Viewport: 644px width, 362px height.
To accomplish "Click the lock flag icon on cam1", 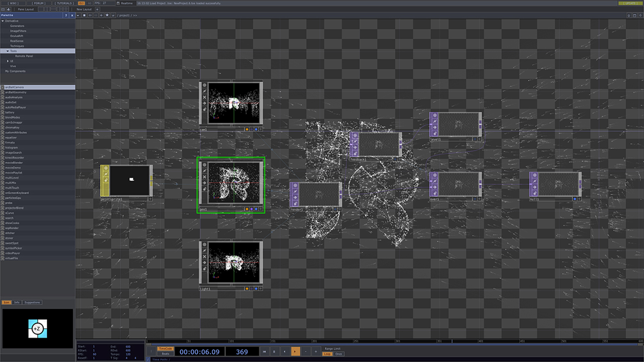I will coord(204,109).
